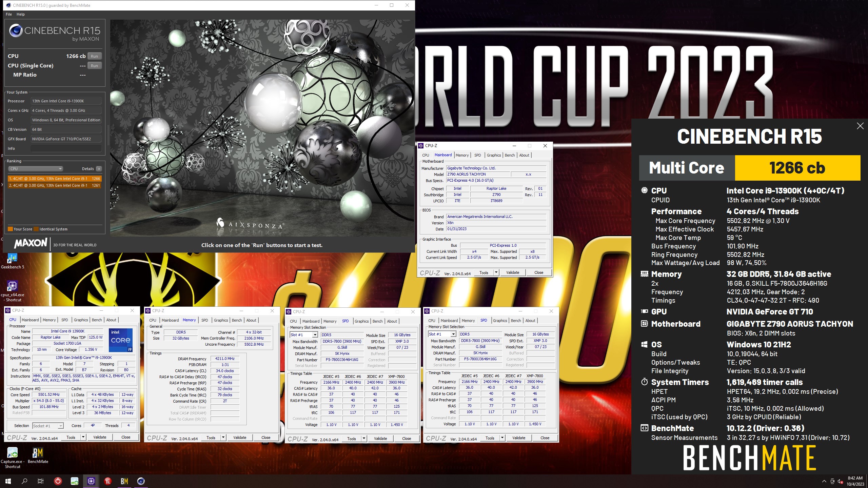Image resolution: width=868 pixels, height=488 pixels.
Task: Open the cpuz_x64.exe desktop shortcut
Action: 13,291
